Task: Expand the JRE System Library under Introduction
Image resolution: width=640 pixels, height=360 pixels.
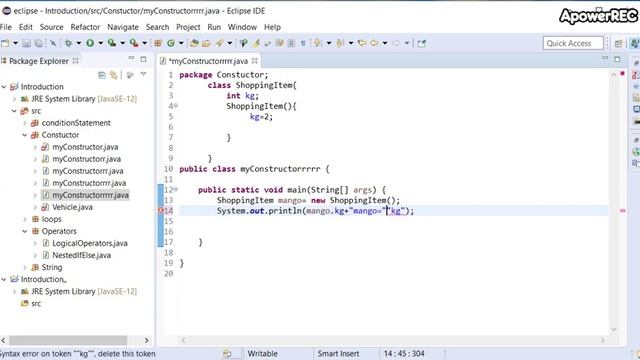Action: pyautogui.click(x=14, y=99)
